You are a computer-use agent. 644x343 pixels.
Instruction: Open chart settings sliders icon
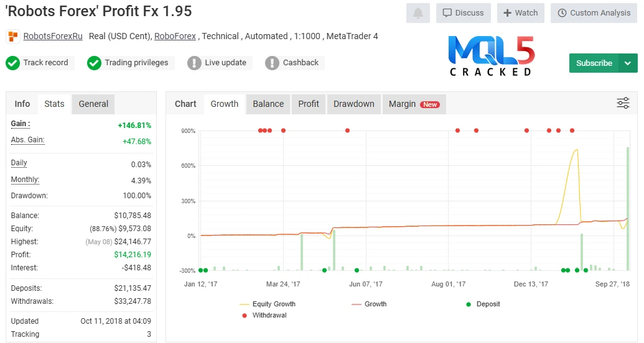coord(623,103)
